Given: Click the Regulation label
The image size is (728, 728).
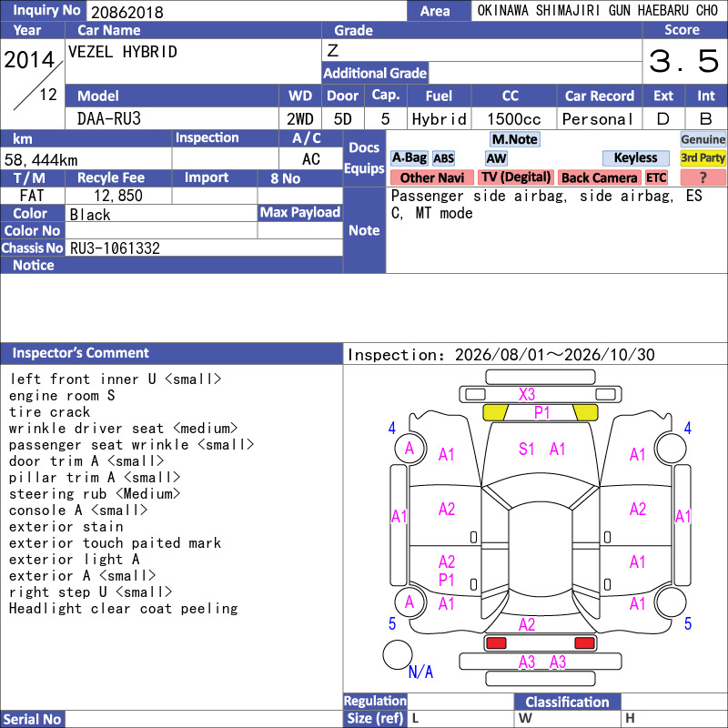Looking at the screenshot, I should point(375,701).
